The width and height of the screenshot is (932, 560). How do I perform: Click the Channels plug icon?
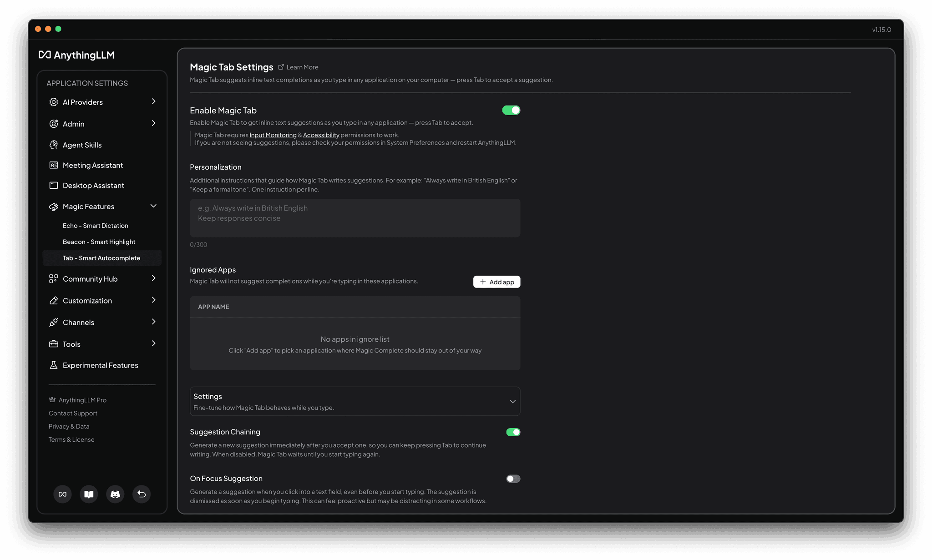(x=54, y=322)
